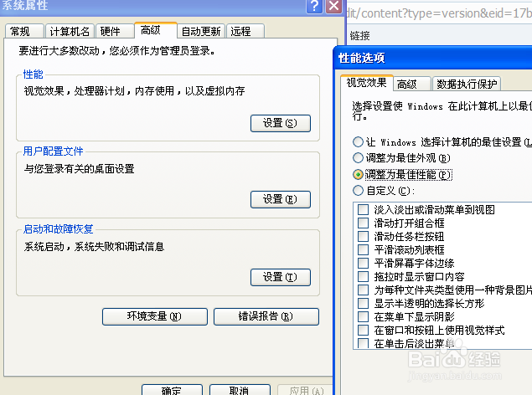
Task: Click the 性能选项 window title bar
Action: 432,58
